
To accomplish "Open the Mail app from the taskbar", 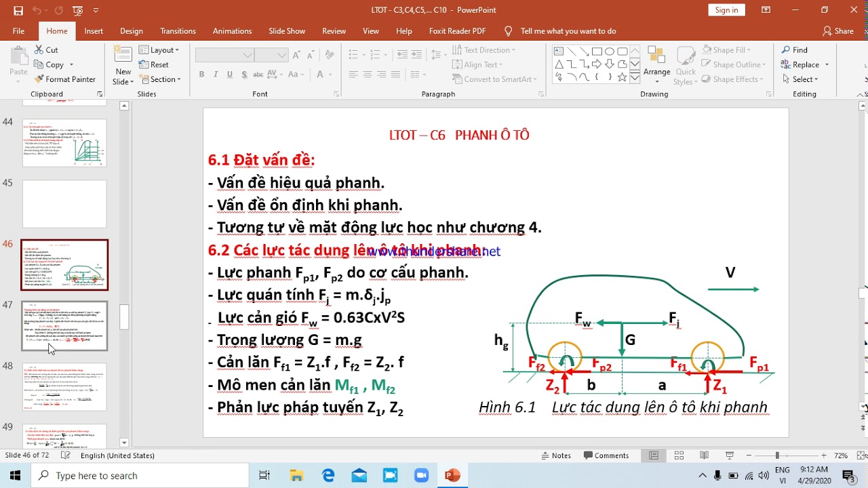I will 359,476.
